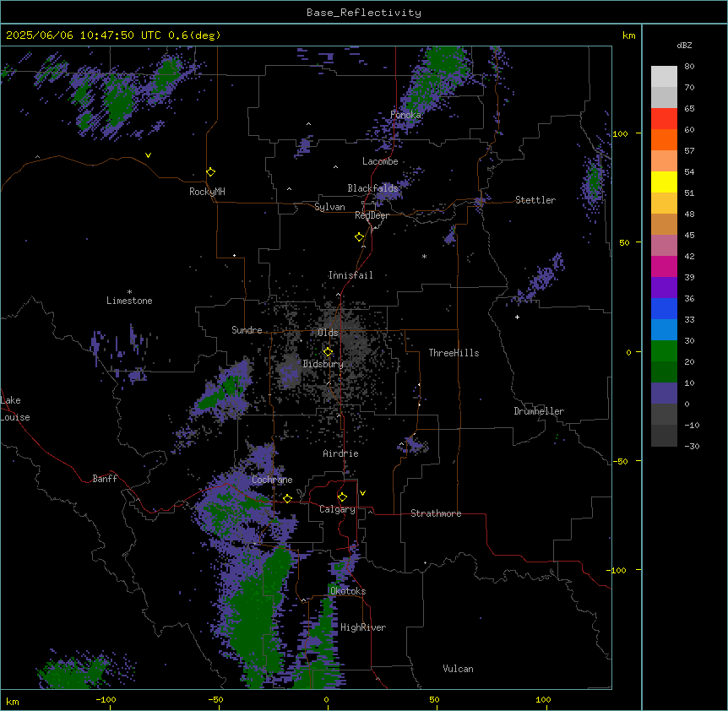Click the Sundre label
Image resolution: width=728 pixels, height=711 pixels.
point(247,330)
